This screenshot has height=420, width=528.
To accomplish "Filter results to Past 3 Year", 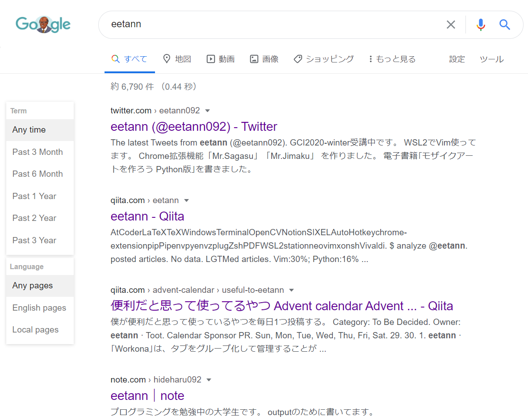I will (x=40, y=240).
